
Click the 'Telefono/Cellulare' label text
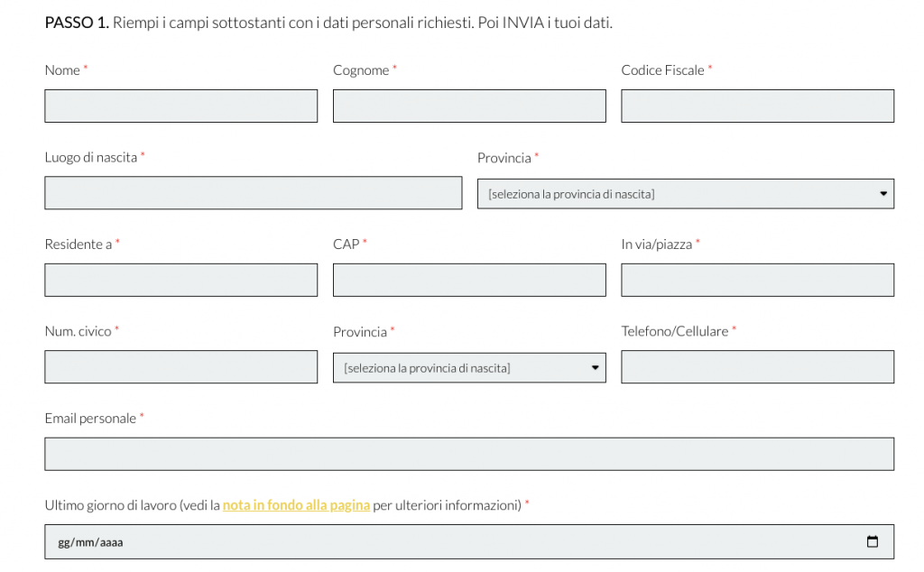(674, 331)
